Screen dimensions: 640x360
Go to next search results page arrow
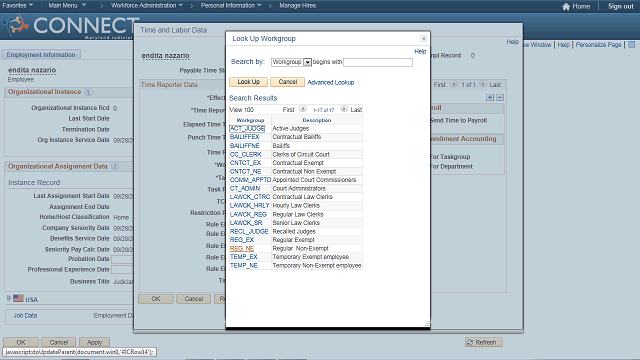pos(344,109)
